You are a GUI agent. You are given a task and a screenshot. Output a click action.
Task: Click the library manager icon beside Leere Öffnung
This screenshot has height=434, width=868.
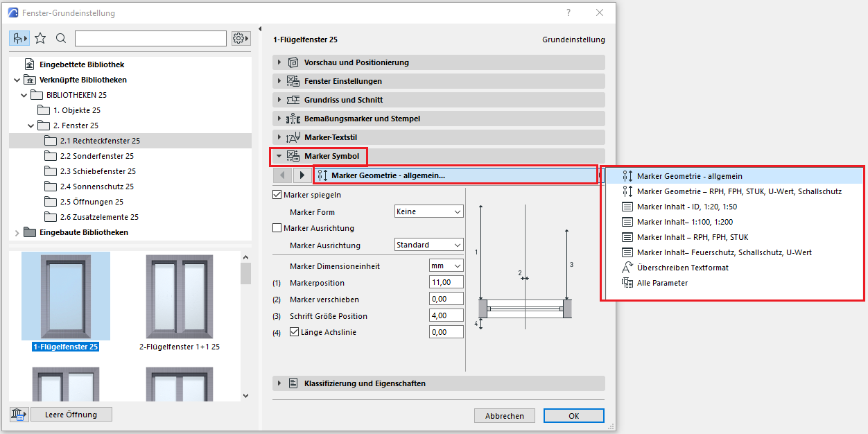(19, 415)
